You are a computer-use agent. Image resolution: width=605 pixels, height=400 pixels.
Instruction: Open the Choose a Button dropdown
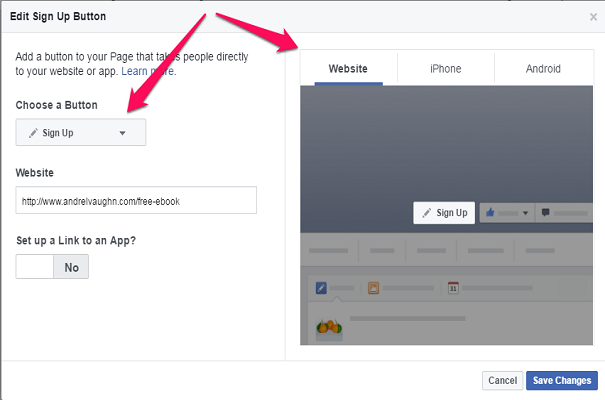coord(81,132)
